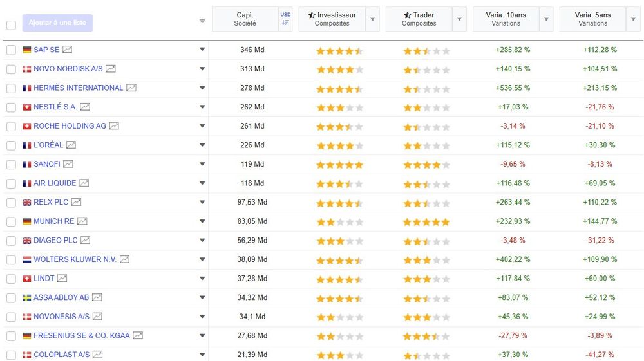Sort by Capi. Société column header

(245, 19)
